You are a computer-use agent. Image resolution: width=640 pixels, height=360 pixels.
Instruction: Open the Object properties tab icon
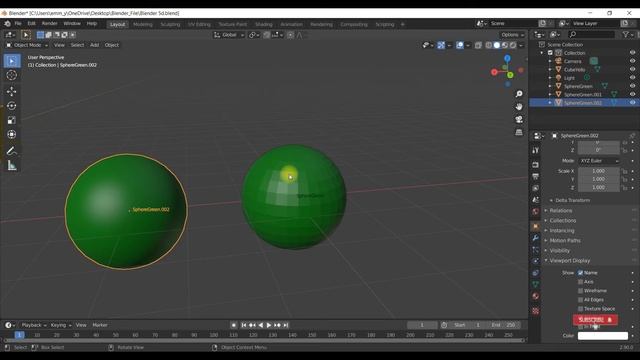click(x=536, y=226)
